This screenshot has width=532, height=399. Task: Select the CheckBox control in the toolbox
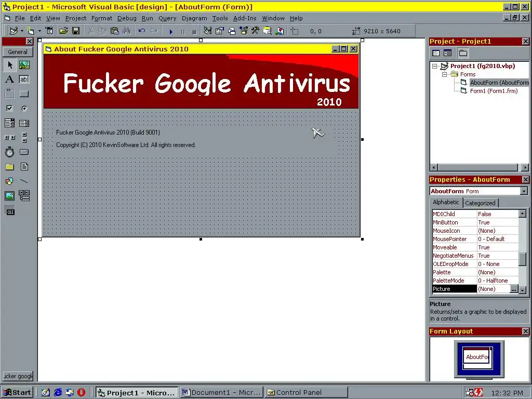point(10,109)
